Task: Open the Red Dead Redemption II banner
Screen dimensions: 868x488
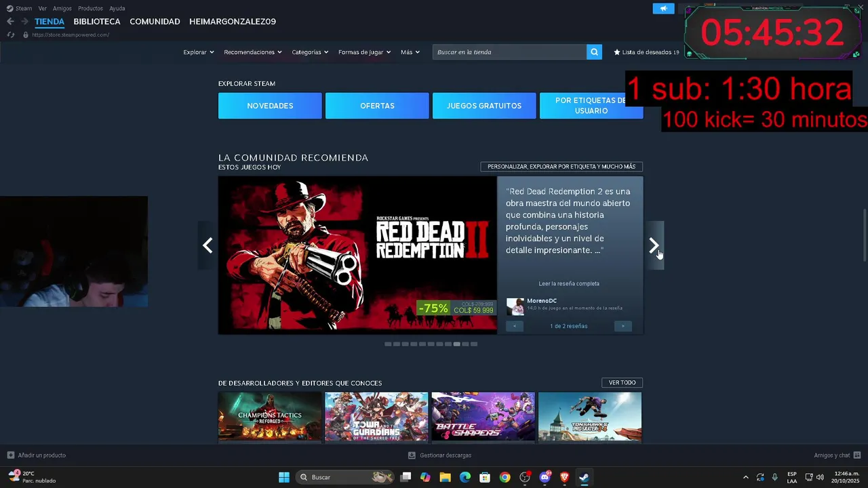Action: (357, 255)
